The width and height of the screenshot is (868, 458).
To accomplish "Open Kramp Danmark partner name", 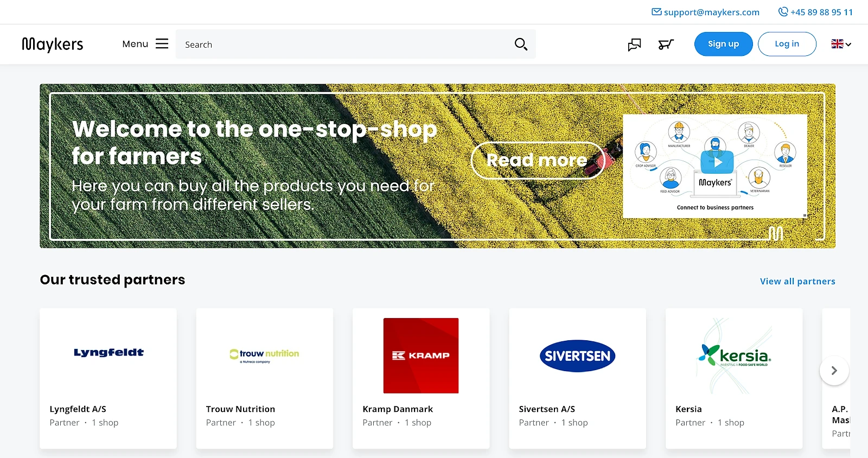I will pyautogui.click(x=398, y=409).
